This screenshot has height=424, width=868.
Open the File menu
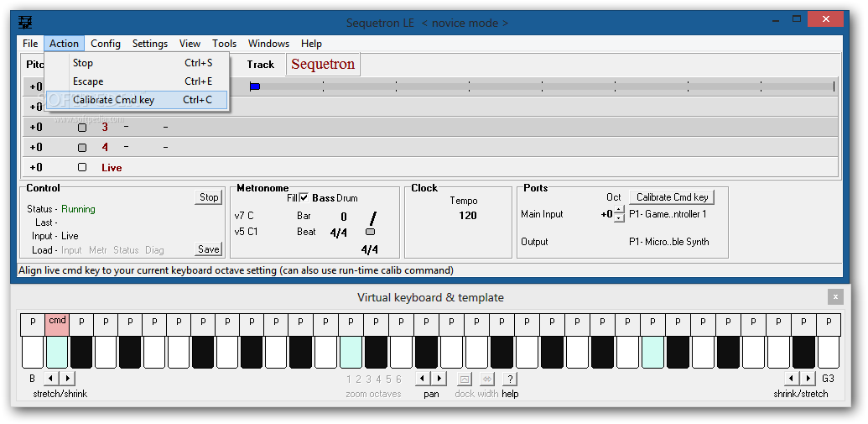30,43
